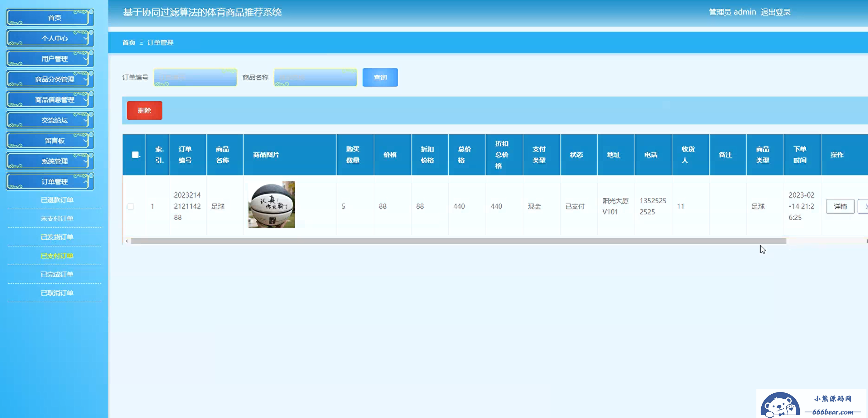This screenshot has width=868, height=418.
Task: Expand the 商品信息管理 sidebar menu
Action: pos(50,100)
